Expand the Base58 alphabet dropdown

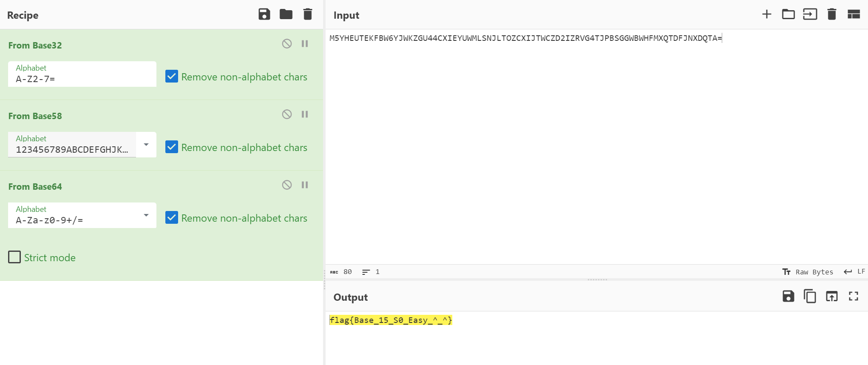point(146,145)
